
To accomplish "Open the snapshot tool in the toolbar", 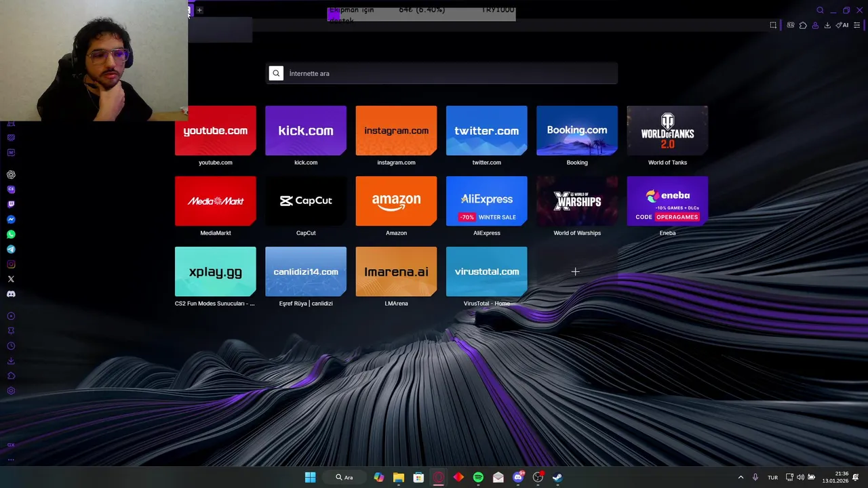I will (x=773, y=25).
